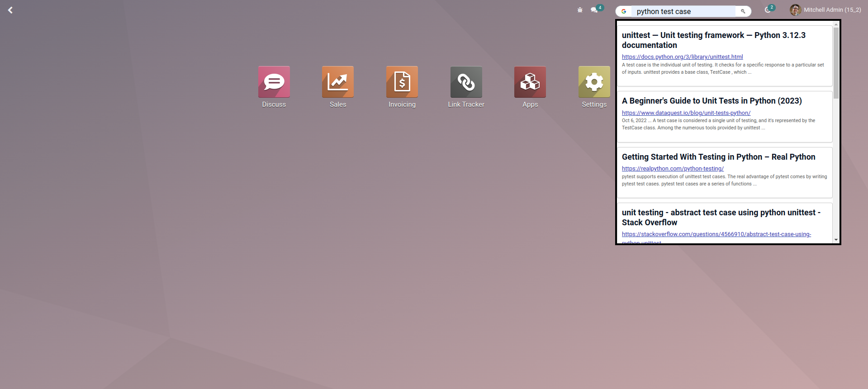Screen dimensions: 868x389
Task: Open the debug bug icon menu
Action: pyautogui.click(x=580, y=10)
